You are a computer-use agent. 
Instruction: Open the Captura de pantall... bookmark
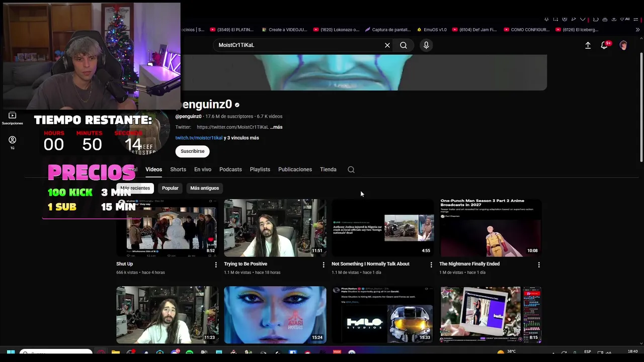(387, 30)
